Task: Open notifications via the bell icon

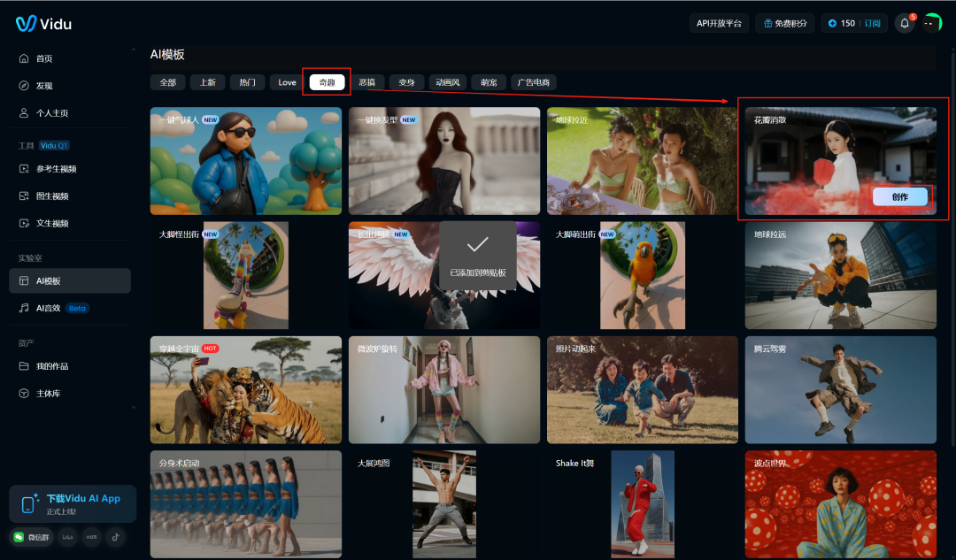Action: coord(904,23)
